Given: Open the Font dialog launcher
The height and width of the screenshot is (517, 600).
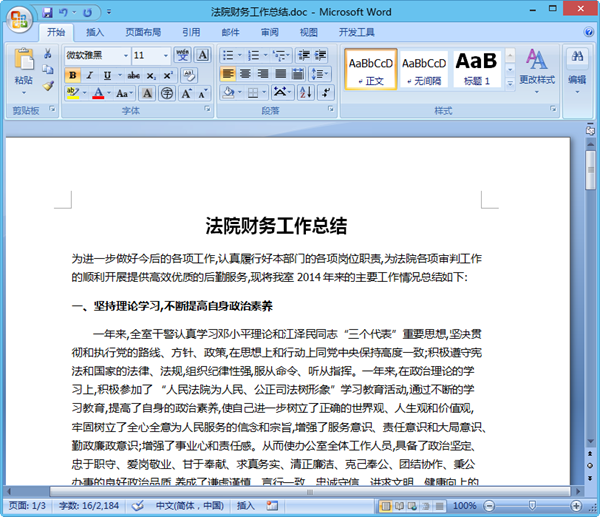Looking at the screenshot, I should [x=207, y=109].
